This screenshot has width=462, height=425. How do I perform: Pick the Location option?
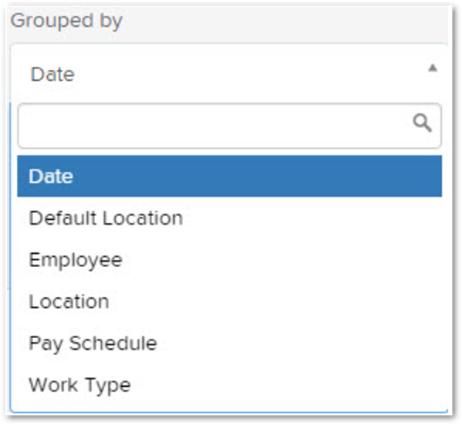[230, 302]
